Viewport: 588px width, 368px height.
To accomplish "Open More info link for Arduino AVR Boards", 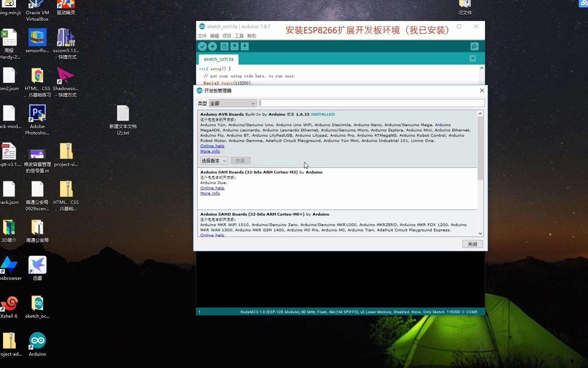I will point(210,151).
